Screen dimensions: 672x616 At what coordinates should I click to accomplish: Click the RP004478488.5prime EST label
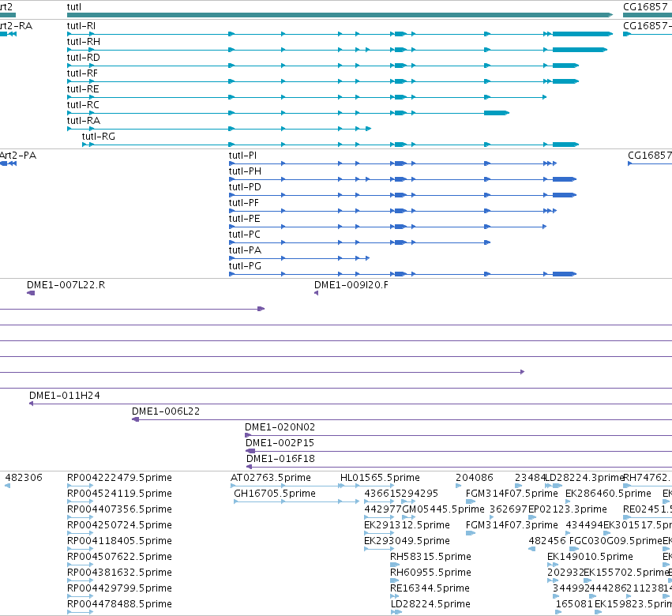119,604
